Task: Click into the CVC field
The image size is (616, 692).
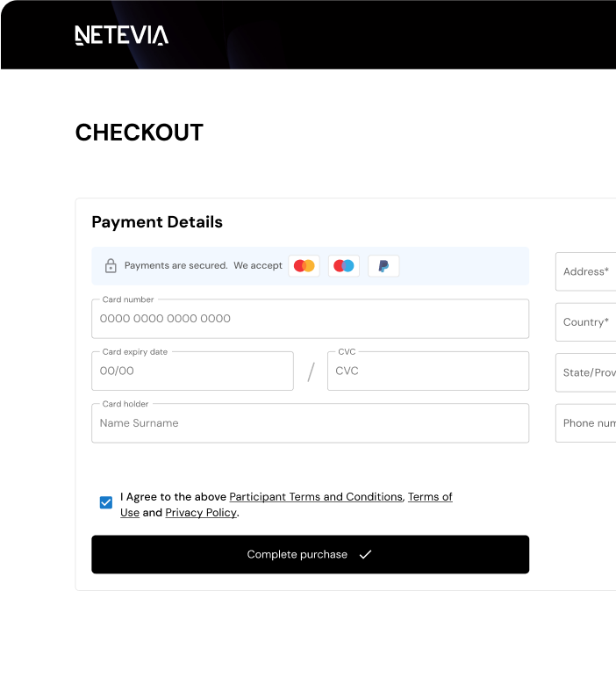Action: point(428,371)
